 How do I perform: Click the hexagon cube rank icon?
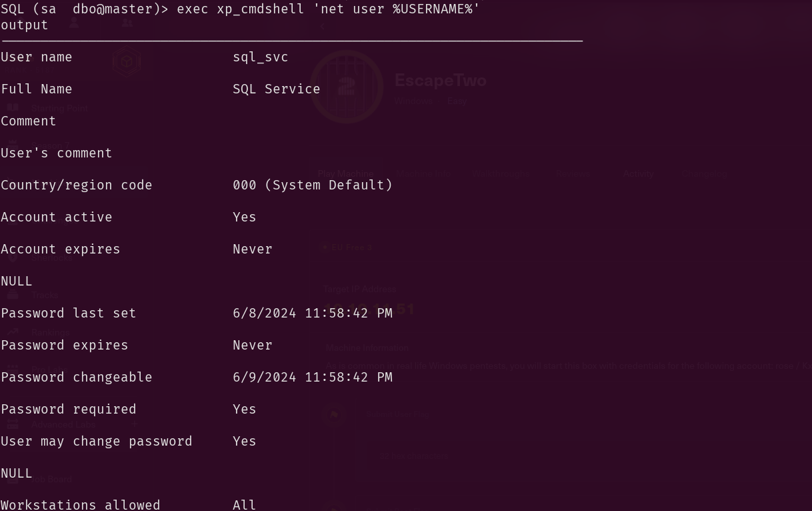(x=126, y=62)
